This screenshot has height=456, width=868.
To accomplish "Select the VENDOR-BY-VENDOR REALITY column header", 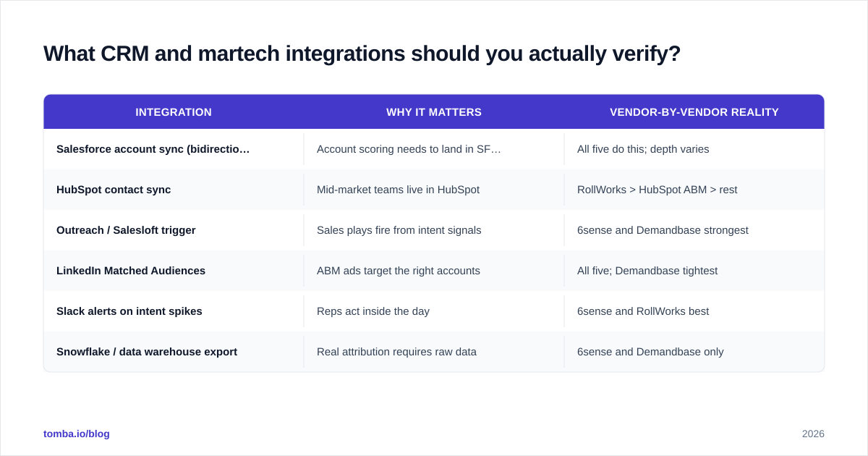I will point(694,112).
